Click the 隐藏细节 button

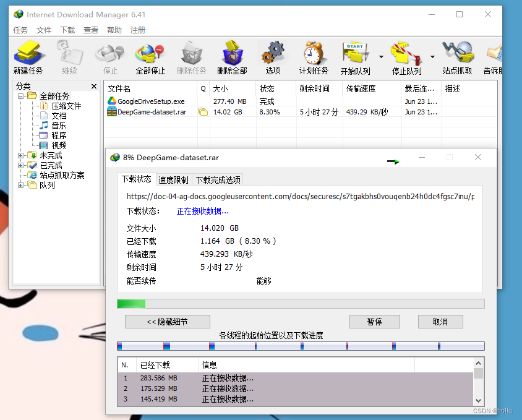pos(168,322)
